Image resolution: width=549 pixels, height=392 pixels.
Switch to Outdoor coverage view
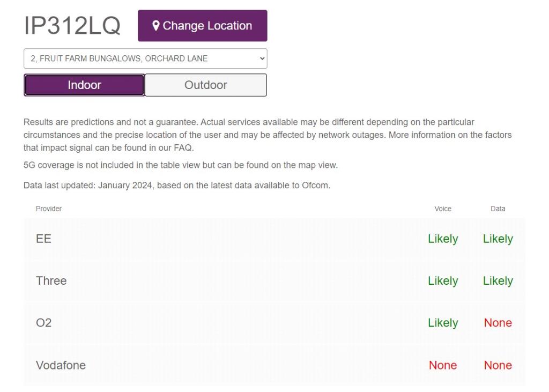205,85
